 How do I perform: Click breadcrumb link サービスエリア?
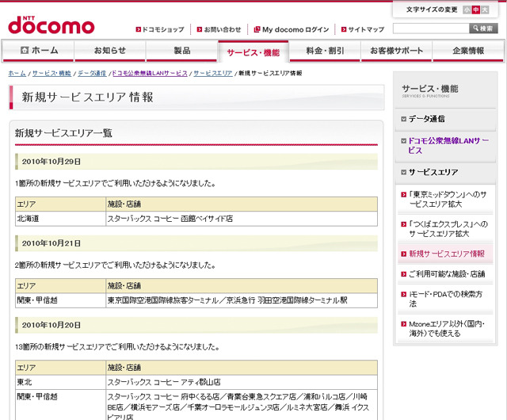tap(213, 74)
